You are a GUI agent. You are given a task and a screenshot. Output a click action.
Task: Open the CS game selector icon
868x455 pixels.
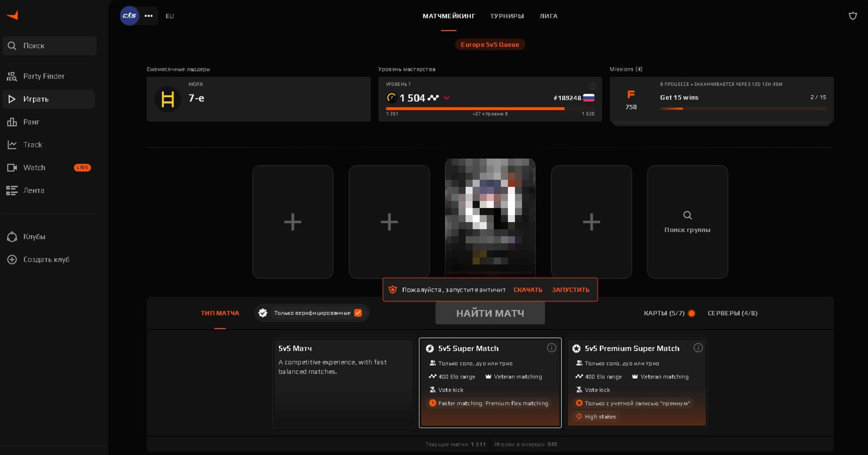coord(129,15)
